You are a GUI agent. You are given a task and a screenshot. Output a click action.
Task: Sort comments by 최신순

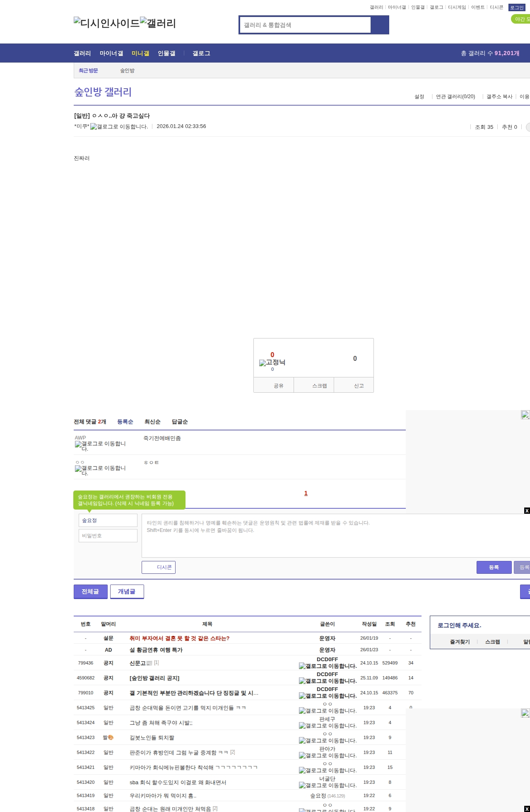coord(152,422)
